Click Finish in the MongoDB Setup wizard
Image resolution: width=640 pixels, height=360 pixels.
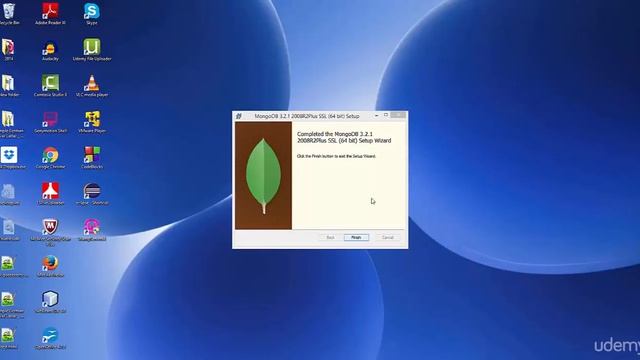356,237
